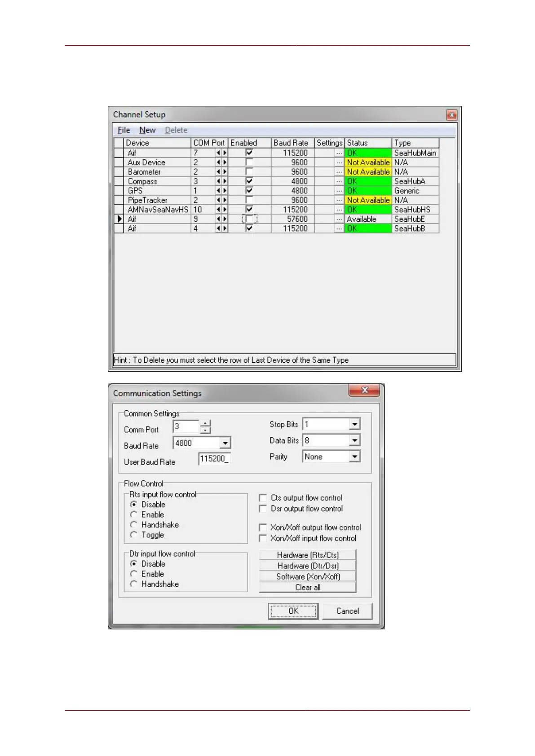Expand the Baud Rate dropdown
Image resolution: width=535 pixels, height=756 pixels.
[x=225, y=443]
